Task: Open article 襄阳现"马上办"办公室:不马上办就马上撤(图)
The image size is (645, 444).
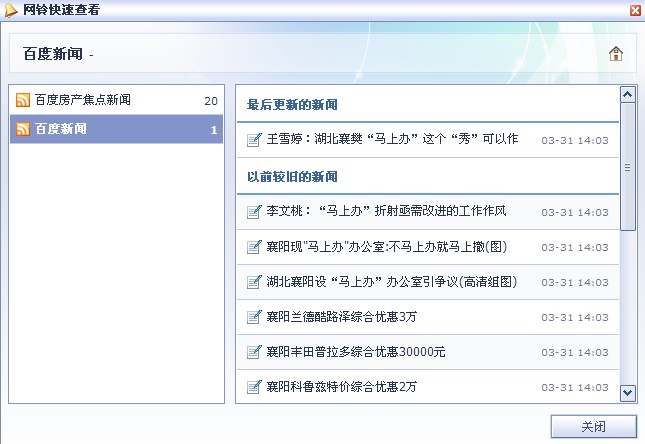Action: (387, 247)
